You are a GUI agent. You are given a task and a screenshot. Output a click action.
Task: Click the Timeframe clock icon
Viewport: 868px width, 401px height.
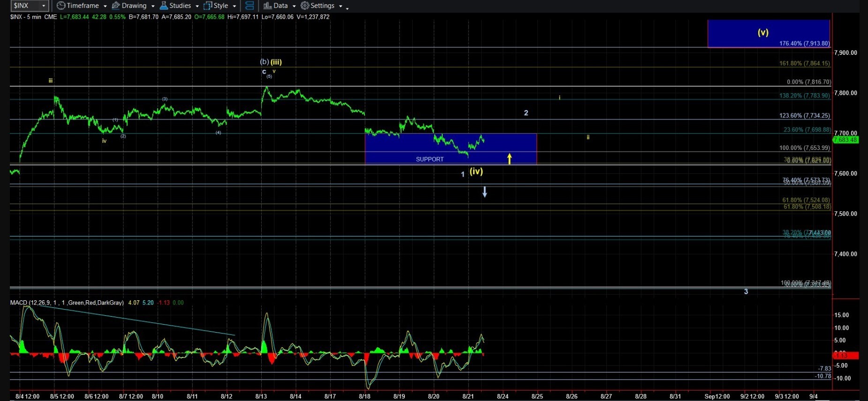coord(61,6)
